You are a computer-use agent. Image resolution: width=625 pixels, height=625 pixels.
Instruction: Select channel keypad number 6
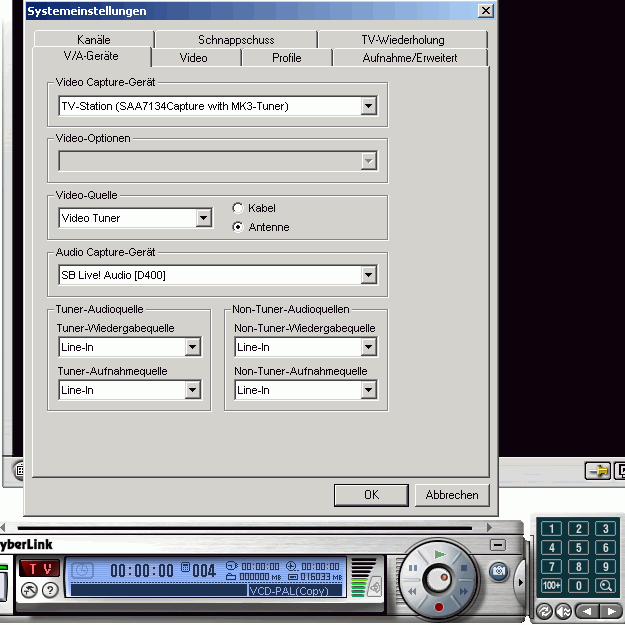[x=605, y=548]
